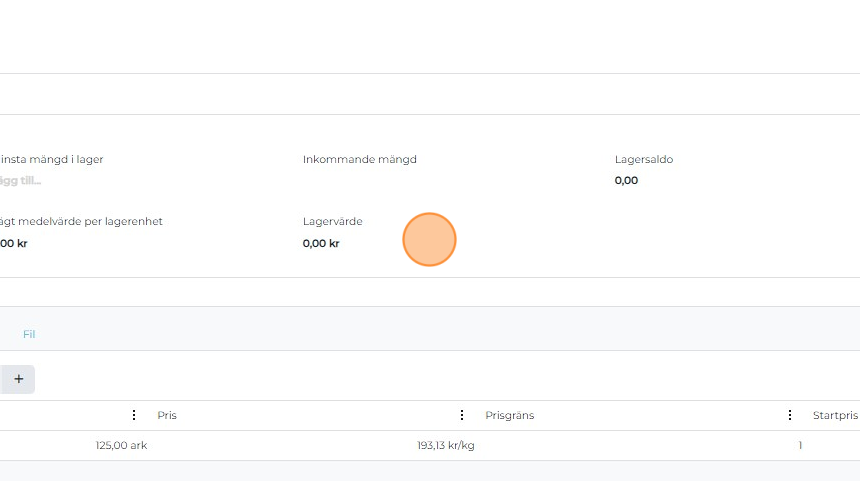
Task: Switch to the Fil tab
Action: coord(29,334)
